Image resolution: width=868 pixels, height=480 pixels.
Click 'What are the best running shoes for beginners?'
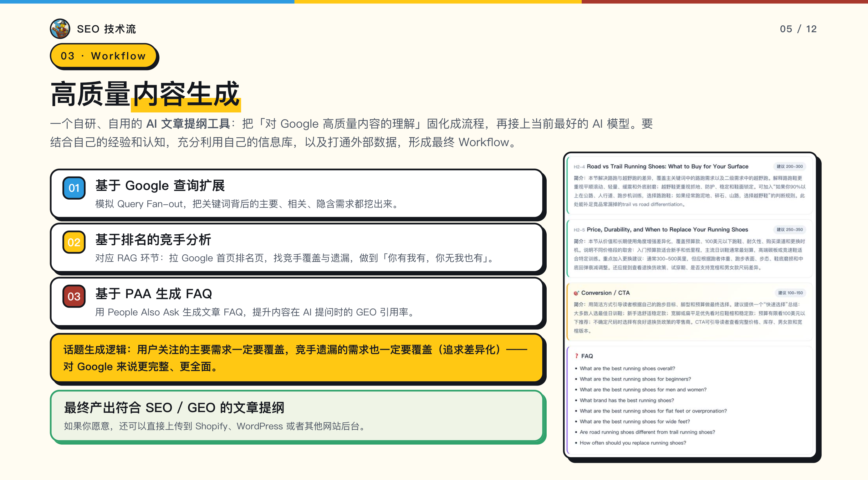635,379
